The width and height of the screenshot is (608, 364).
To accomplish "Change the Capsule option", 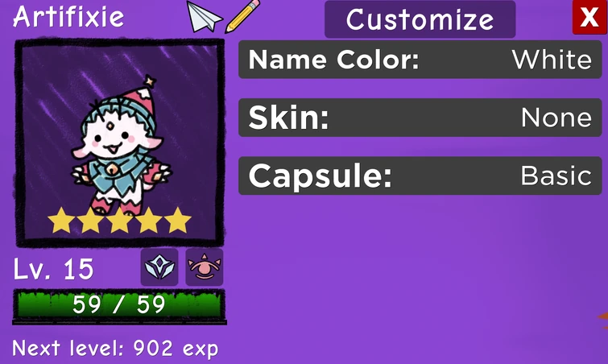I will tap(420, 176).
